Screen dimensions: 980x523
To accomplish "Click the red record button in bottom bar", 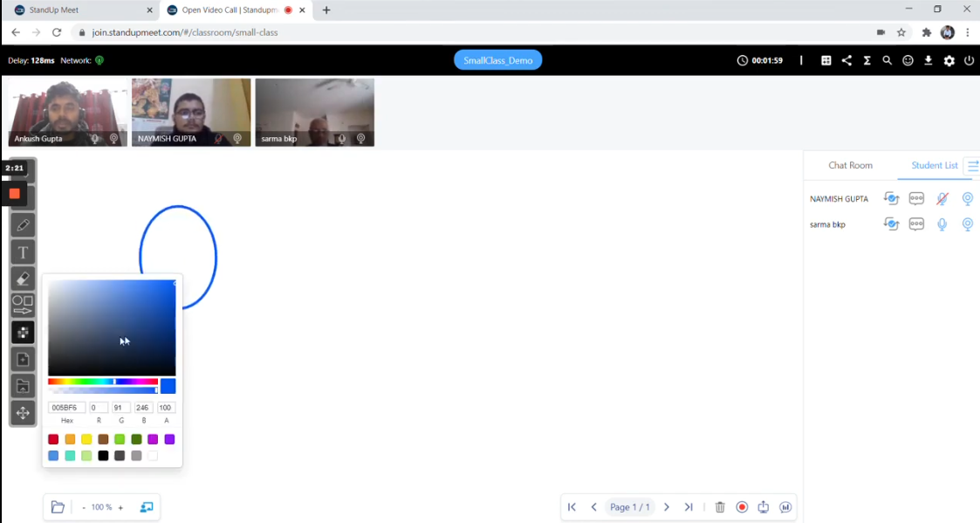I will (742, 507).
